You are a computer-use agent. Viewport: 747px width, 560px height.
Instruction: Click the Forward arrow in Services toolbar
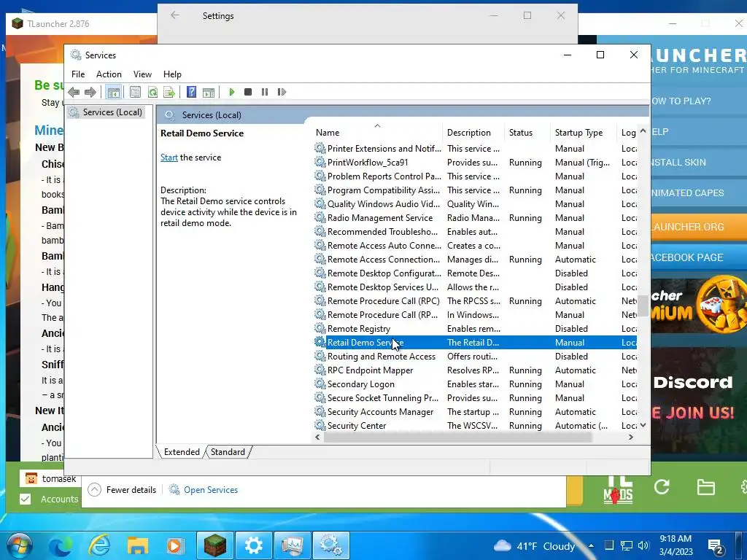click(x=90, y=92)
